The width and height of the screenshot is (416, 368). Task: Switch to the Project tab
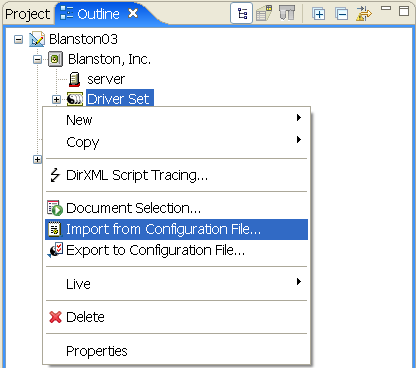[27, 14]
